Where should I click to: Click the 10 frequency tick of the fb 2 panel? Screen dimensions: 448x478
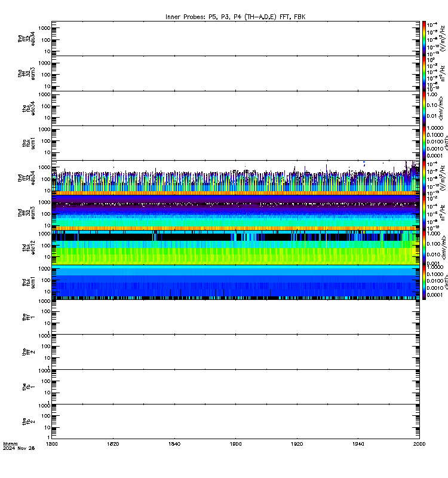tap(47, 427)
